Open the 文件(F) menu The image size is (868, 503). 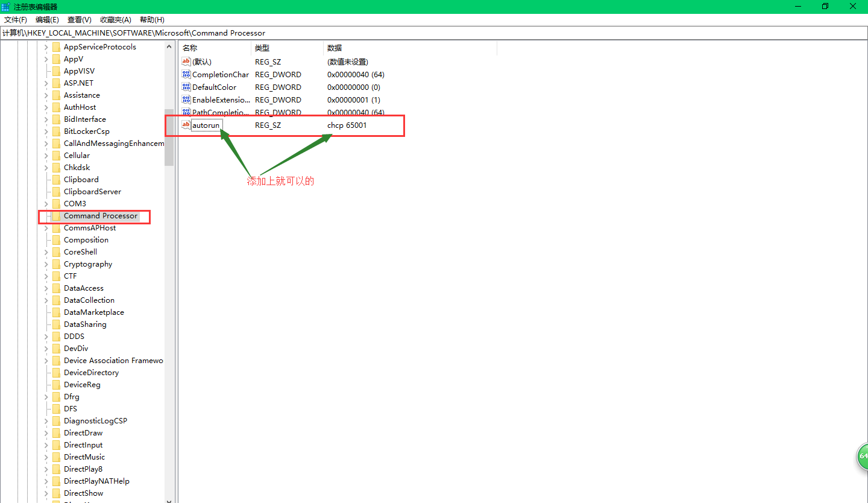coord(15,19)
